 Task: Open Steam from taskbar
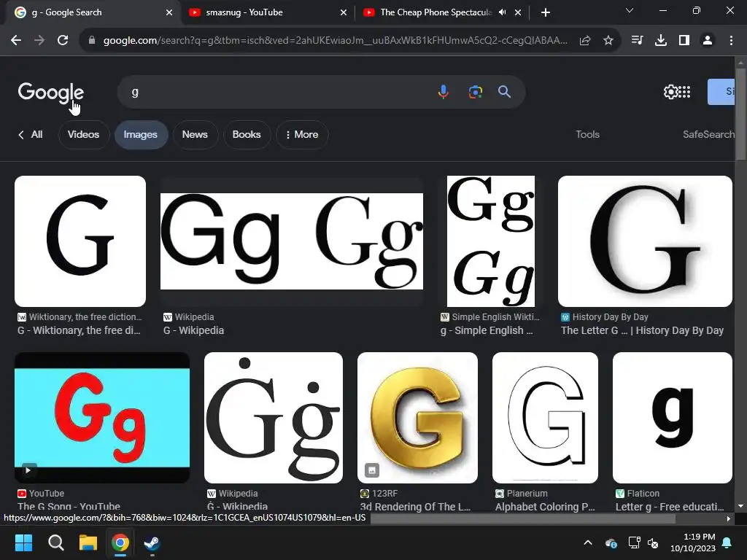pyautogui.click(x=152, y=542)
